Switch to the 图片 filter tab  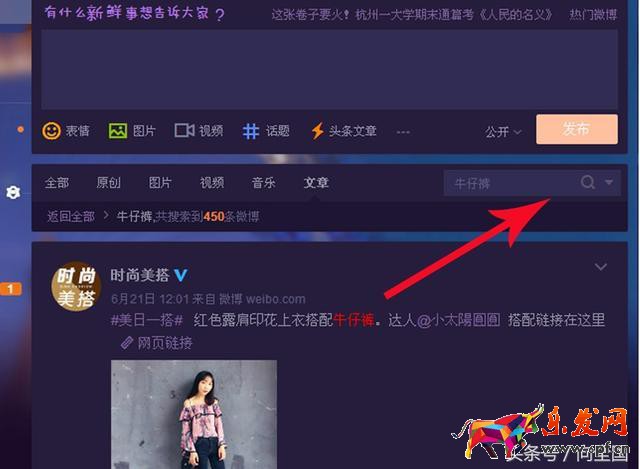click(160, 182)
